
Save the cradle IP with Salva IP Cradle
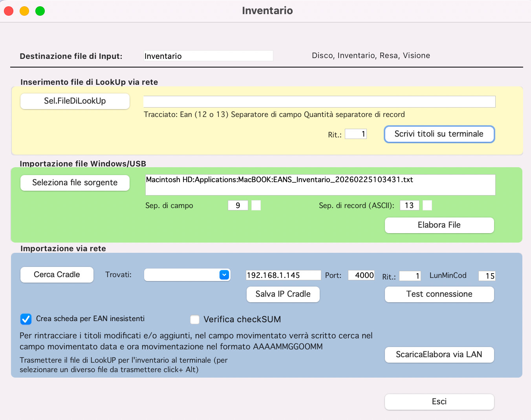click(283, 294)
